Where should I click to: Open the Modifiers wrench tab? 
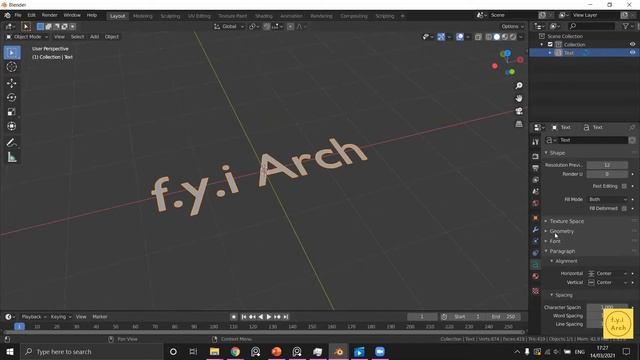coord(536,230)
